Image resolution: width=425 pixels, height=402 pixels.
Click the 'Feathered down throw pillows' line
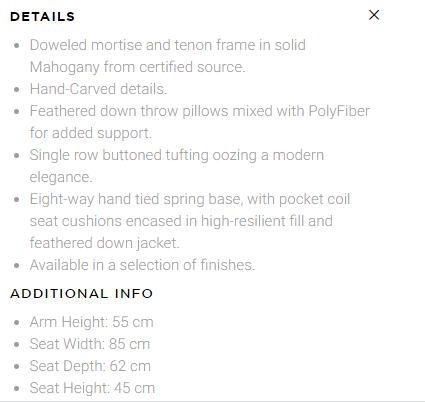pos(200,111)
